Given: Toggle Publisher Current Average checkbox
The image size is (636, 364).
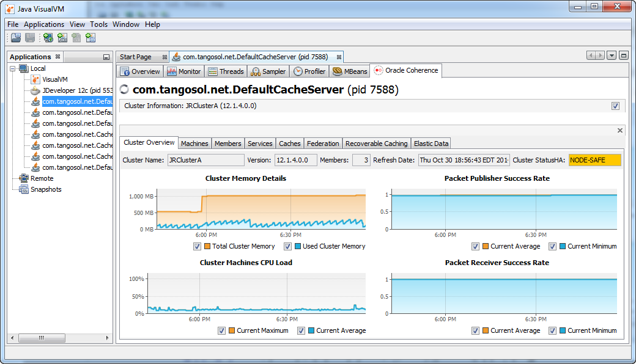Looking at the screenshot, I should coord(475,246).
